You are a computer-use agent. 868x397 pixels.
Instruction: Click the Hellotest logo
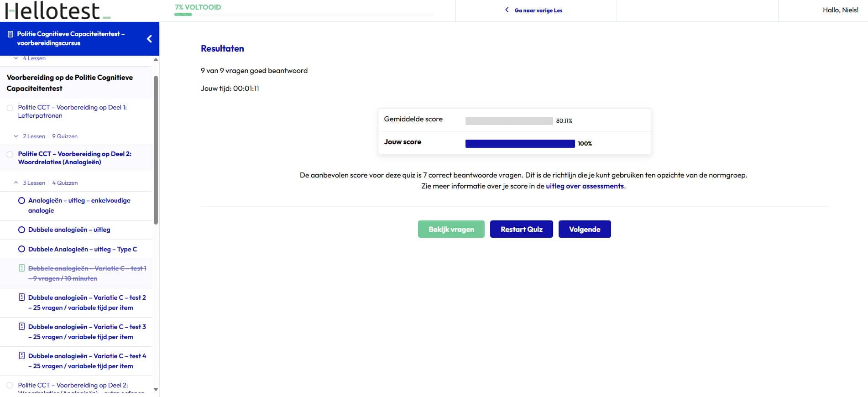point(58,11)
